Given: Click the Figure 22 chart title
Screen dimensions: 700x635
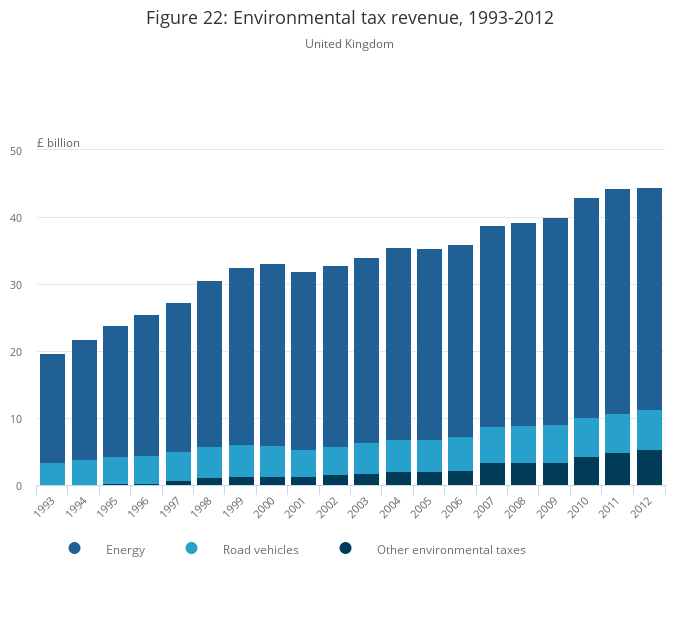Looking at the screenshot, I should point(349,18).
